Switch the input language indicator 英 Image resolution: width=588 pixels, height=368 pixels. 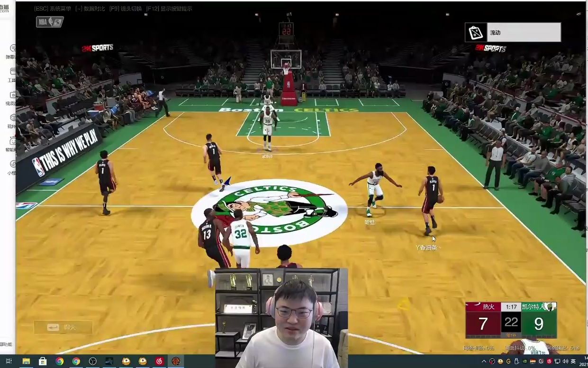[574, 362]
